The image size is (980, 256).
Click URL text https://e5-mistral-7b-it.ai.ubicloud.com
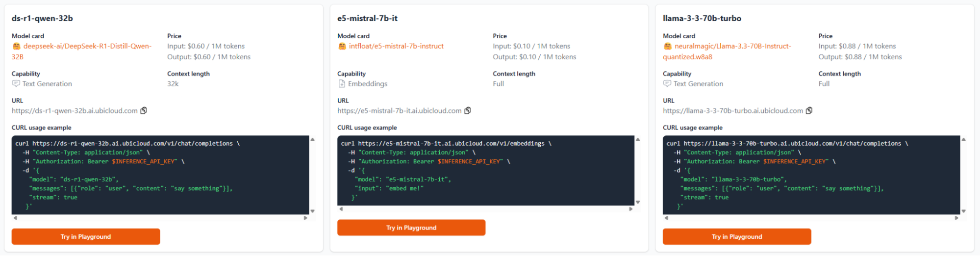pyautogui.click(x=400, y=111)
